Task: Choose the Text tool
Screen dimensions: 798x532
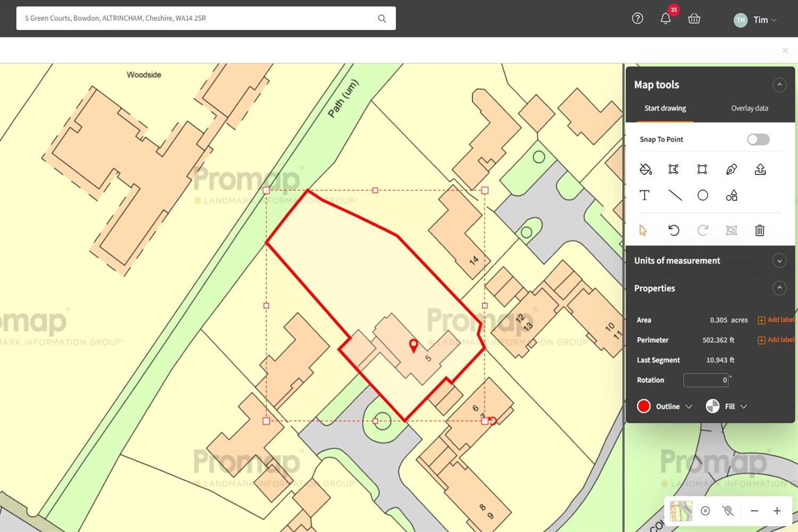Action: [644, 195]
